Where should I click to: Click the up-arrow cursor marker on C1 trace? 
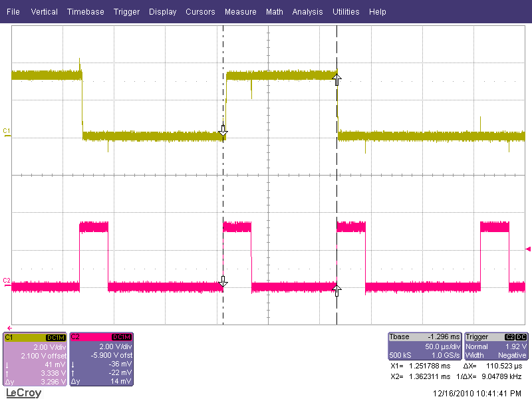(336, 80)
